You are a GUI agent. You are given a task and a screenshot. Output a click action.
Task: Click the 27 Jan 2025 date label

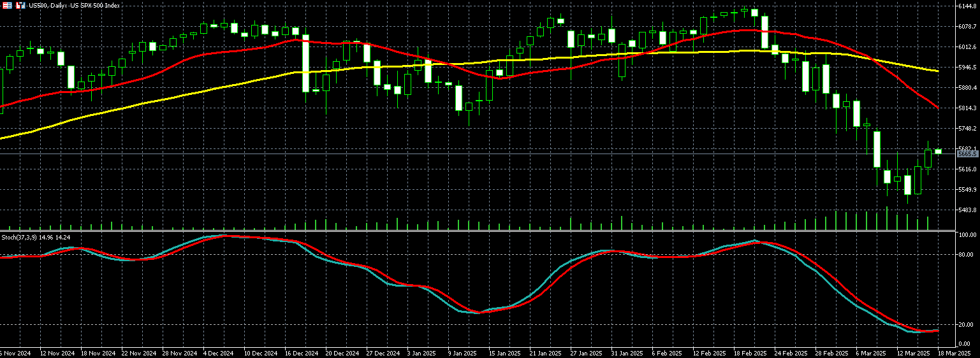pos(587,353)
